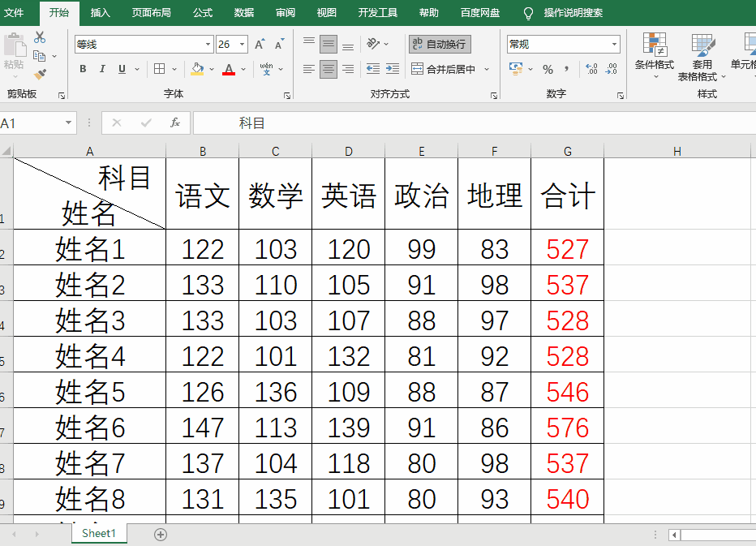Apply cell borders icon

(x=160, y=69)
